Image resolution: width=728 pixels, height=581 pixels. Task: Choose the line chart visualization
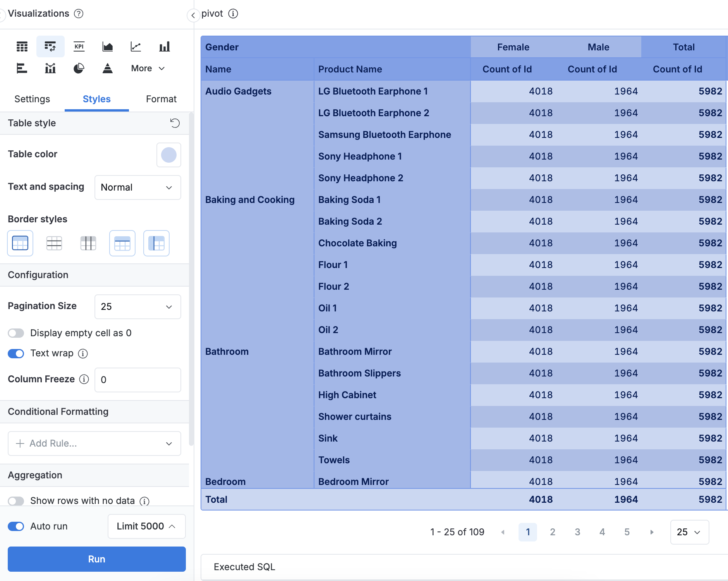point(136,47)
